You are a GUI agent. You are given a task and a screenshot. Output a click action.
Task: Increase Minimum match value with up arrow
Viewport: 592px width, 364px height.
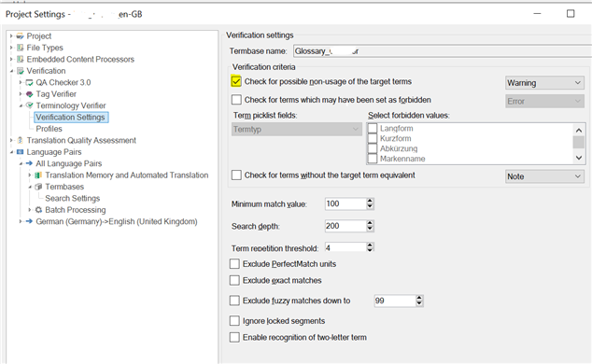point(370,201)
